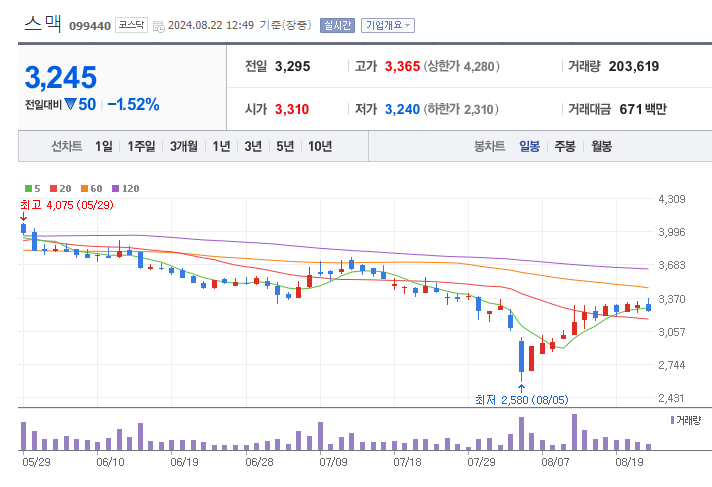
Task: Click the green 5-day moving average swatch
Action: pyautogui.click(x=28, y=189)
